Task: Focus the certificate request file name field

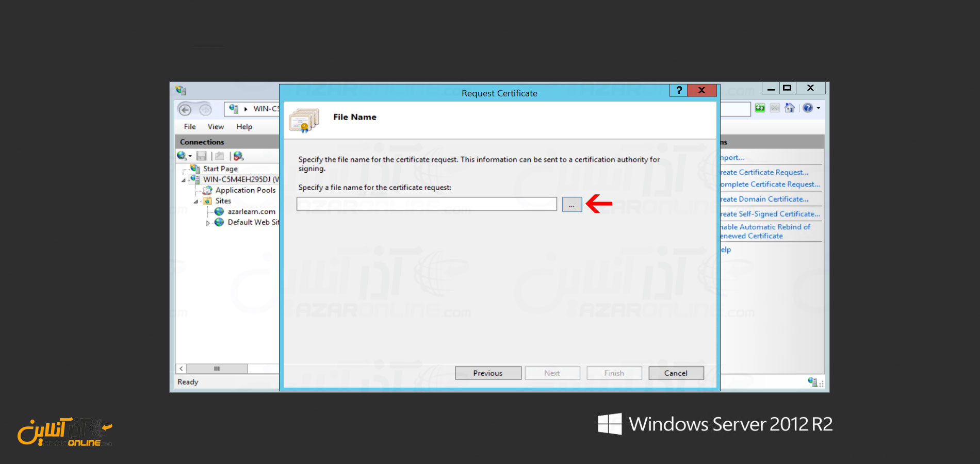Action: (427, 204)
